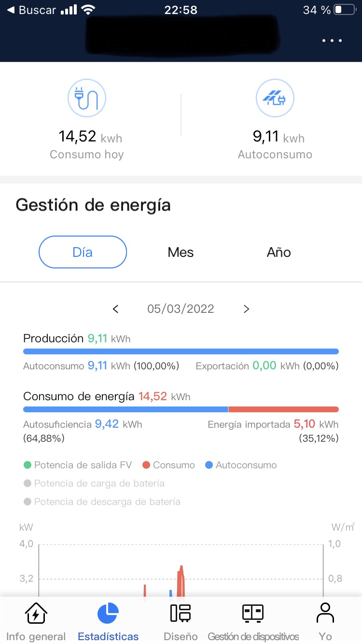Toggle the Consumo legend series
The width and height of the screenshot is (362, 644).
pos(168,465)
